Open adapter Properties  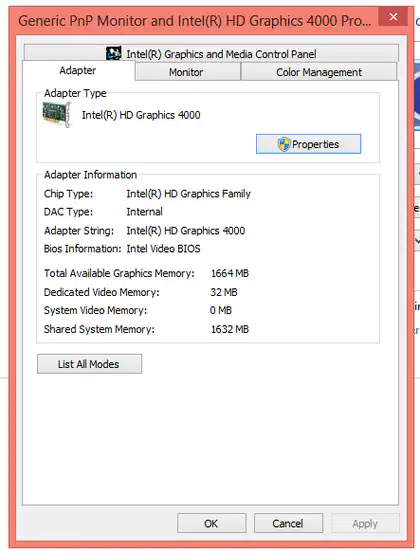point(309,144)
